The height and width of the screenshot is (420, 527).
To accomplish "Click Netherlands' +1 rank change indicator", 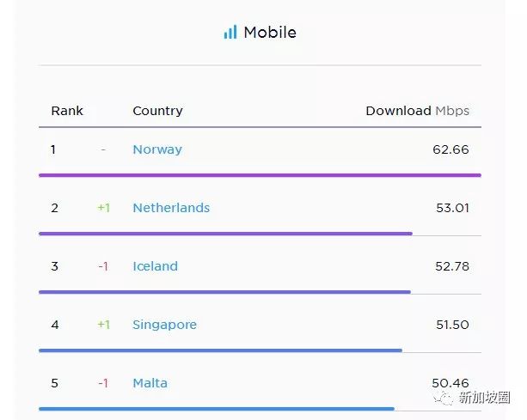I will point(104,208).
